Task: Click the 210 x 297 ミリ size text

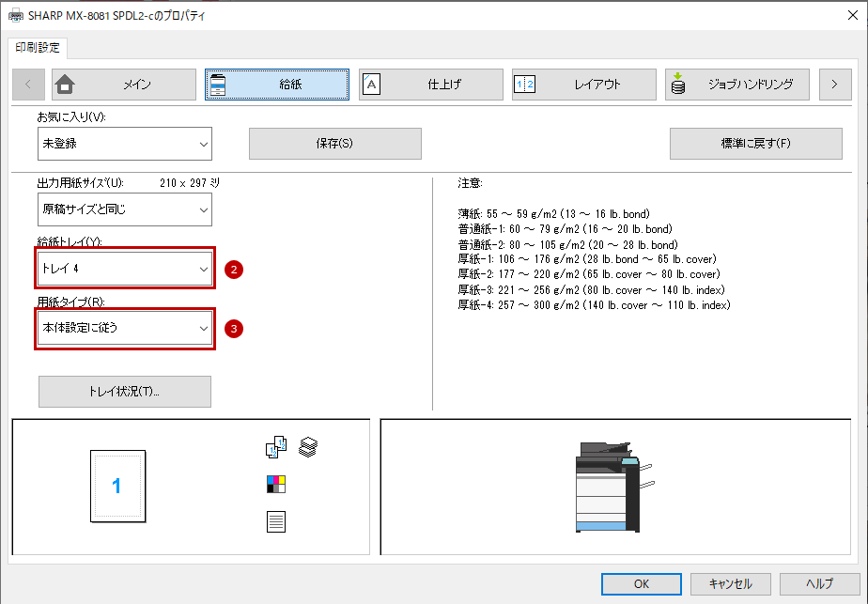Action: pos(190,182)
